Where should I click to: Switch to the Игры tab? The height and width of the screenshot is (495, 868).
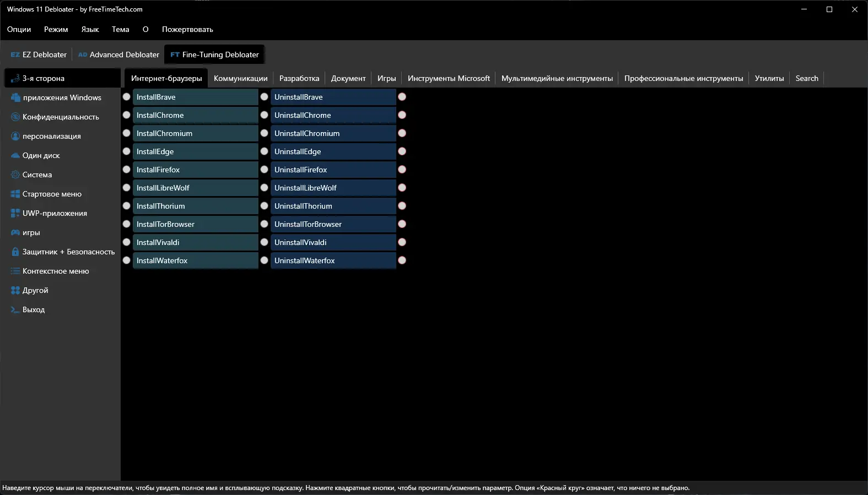[x=387, y=78]
